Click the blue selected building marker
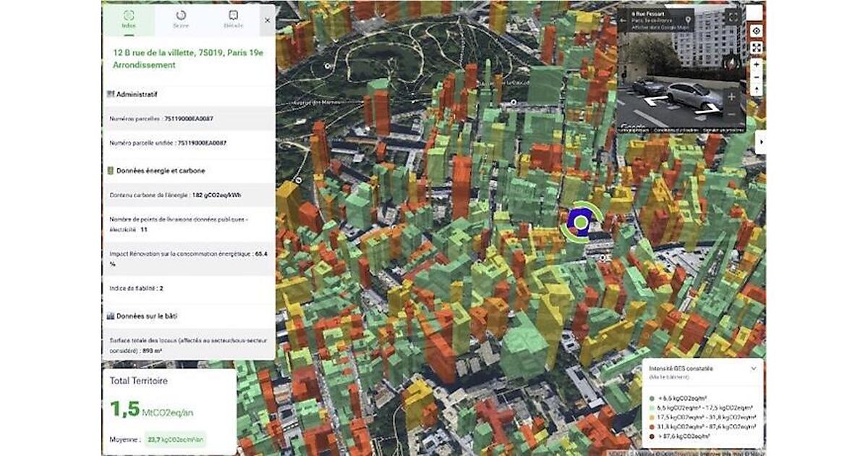 (x=579, y=221)
